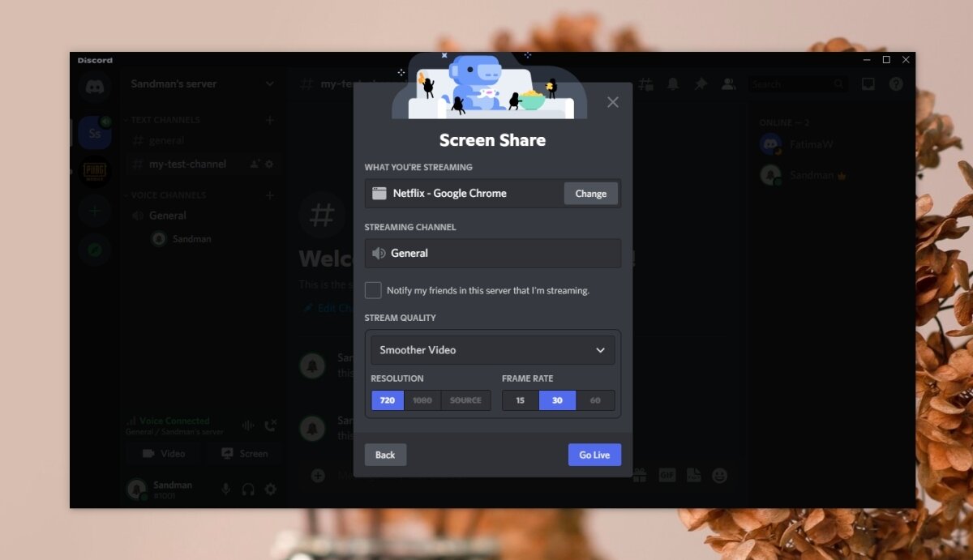The height and width of the screenshot is (560, 973).
Task: Open the PUBG Mobile server icon
Action: [95, 172]
